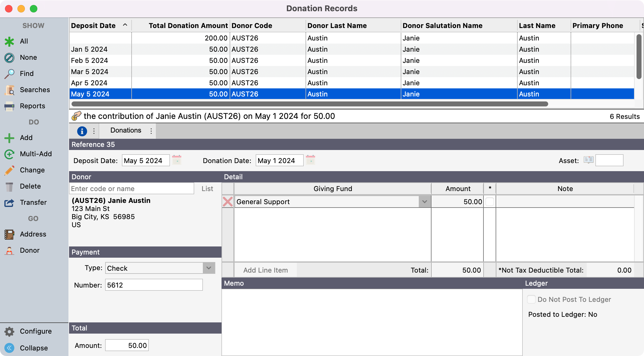Open the Searches list icon
Viewport: 644px width, 356px height.
(9, 90)
